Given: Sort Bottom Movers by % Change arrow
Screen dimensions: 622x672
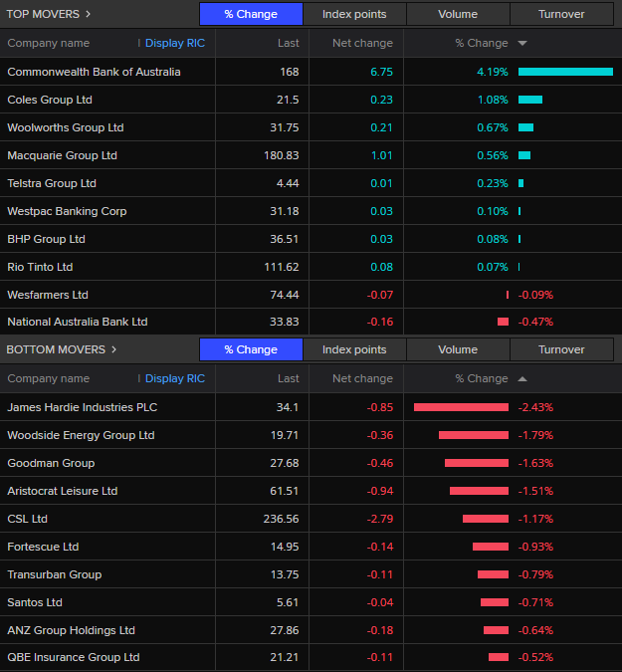Looking at the screenshot, I should pyautogui.click(x=522, y=379).
